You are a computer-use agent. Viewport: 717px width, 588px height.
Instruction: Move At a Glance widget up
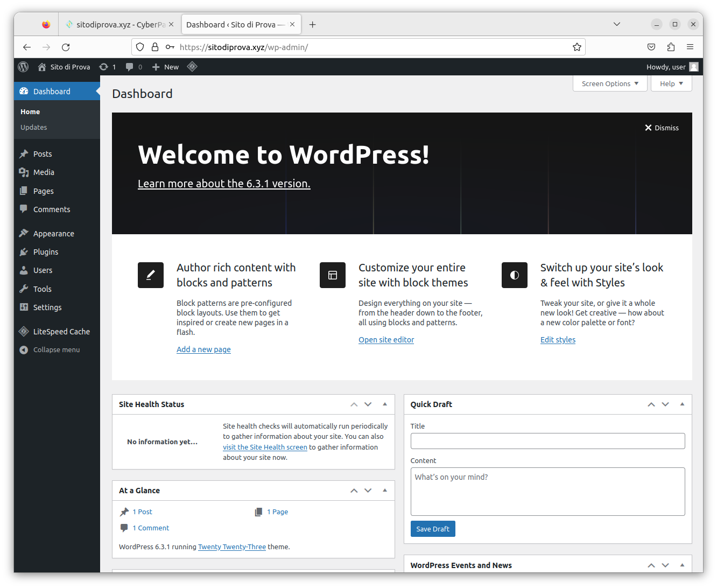coord(354,491)
